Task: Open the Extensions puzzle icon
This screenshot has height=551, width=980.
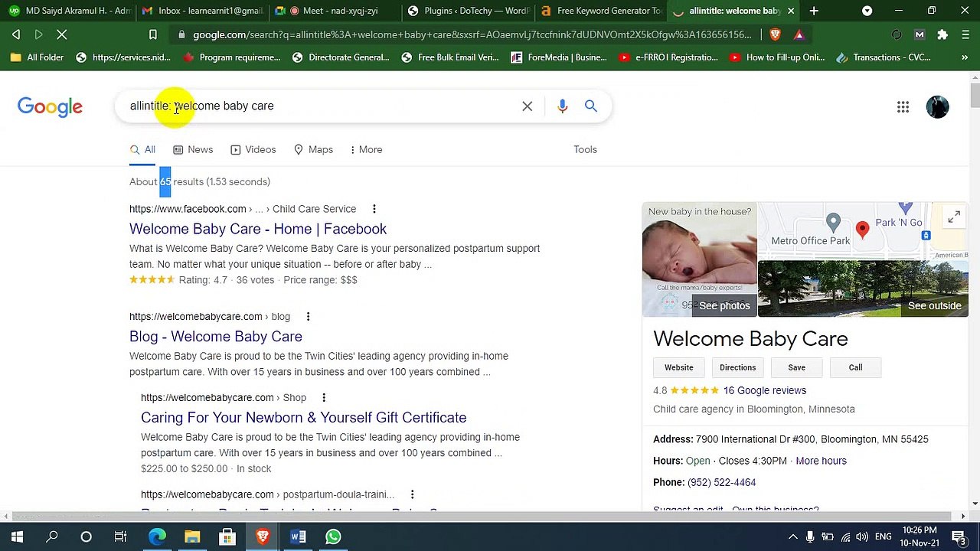Action: click(x=942, y=34)
